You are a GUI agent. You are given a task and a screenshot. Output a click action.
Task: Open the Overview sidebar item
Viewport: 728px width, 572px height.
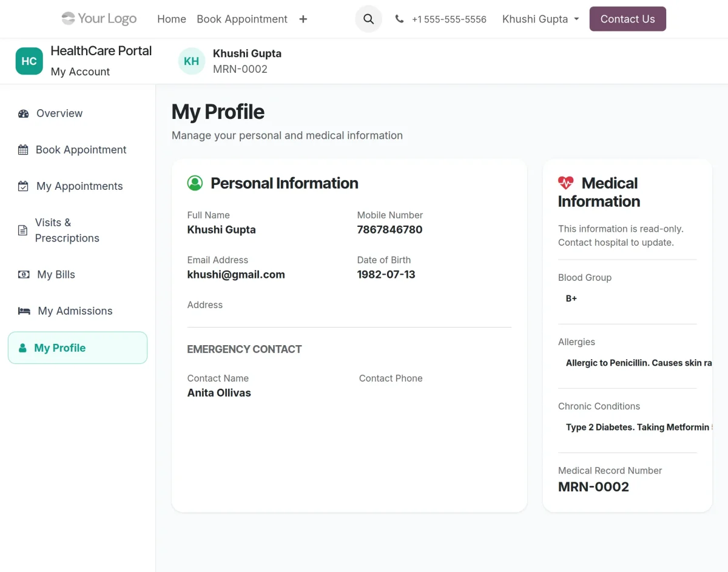78,113
